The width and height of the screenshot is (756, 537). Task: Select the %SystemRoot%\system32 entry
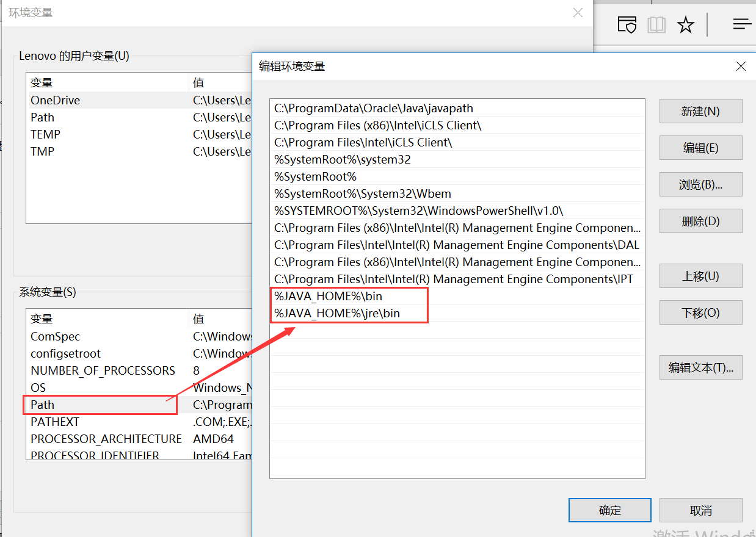click(x=457, y=159)
